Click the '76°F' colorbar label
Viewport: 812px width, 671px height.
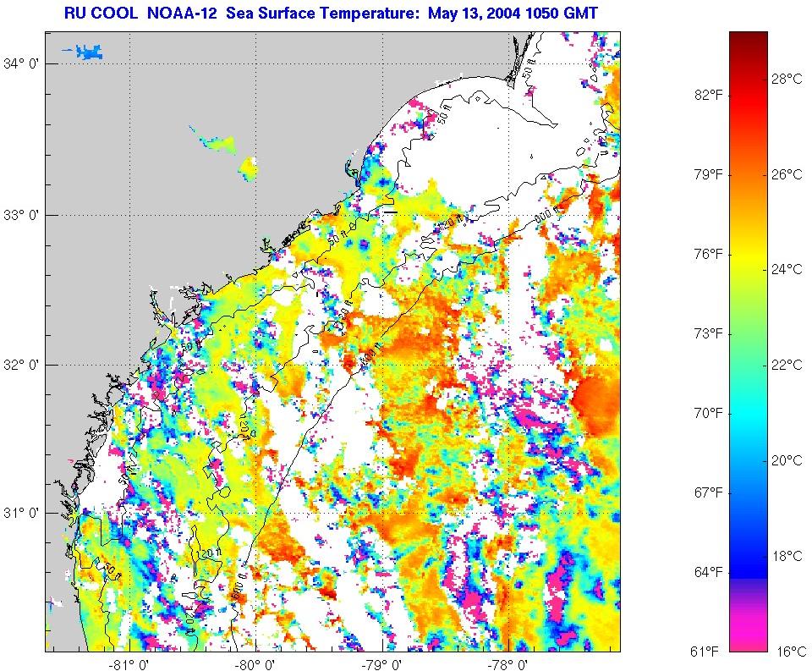point(709,255)
